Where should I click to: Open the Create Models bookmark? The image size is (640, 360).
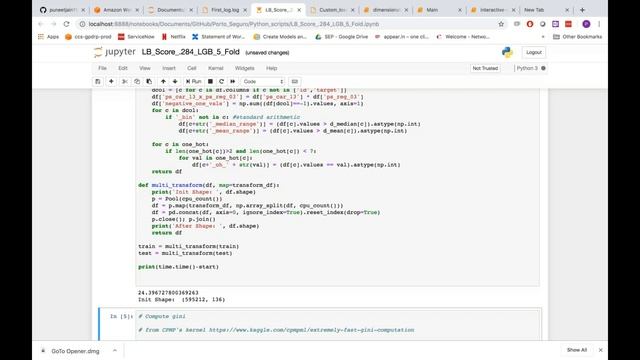click(280, 37)
